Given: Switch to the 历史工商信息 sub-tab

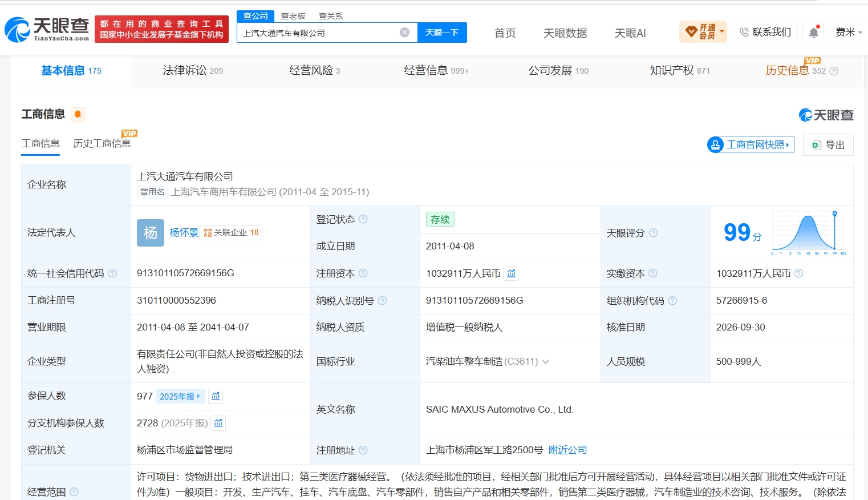Looking at the screenshot, I should [x=102, y=143].
